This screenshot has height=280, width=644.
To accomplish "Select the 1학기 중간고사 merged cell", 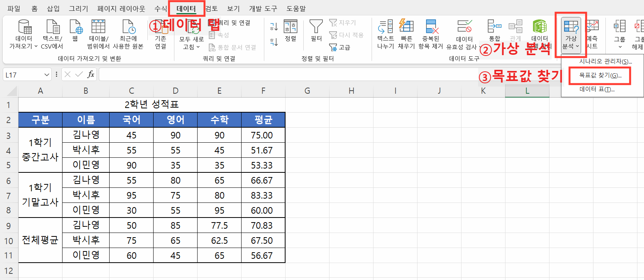I will point(40,150).
